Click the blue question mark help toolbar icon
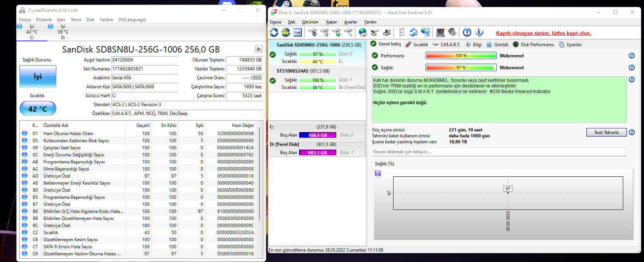This screenshot has height=262, width=644. (x=467, y=32)
